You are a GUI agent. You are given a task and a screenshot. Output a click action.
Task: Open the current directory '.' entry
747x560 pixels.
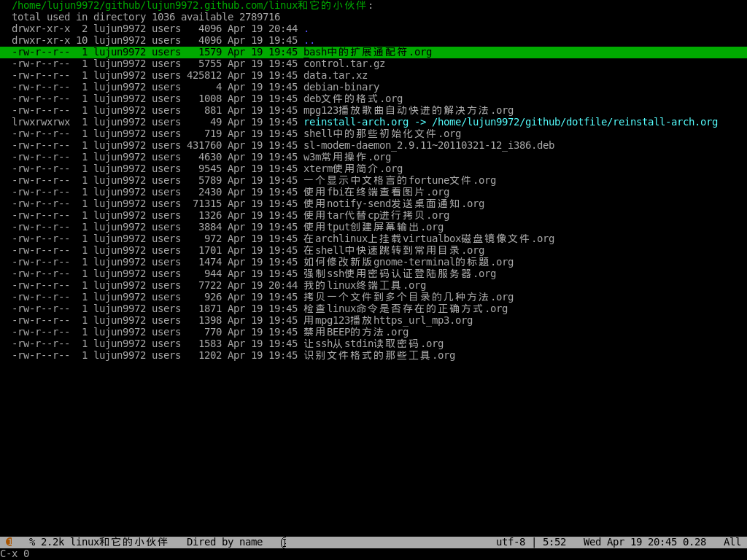click(306, 28)
